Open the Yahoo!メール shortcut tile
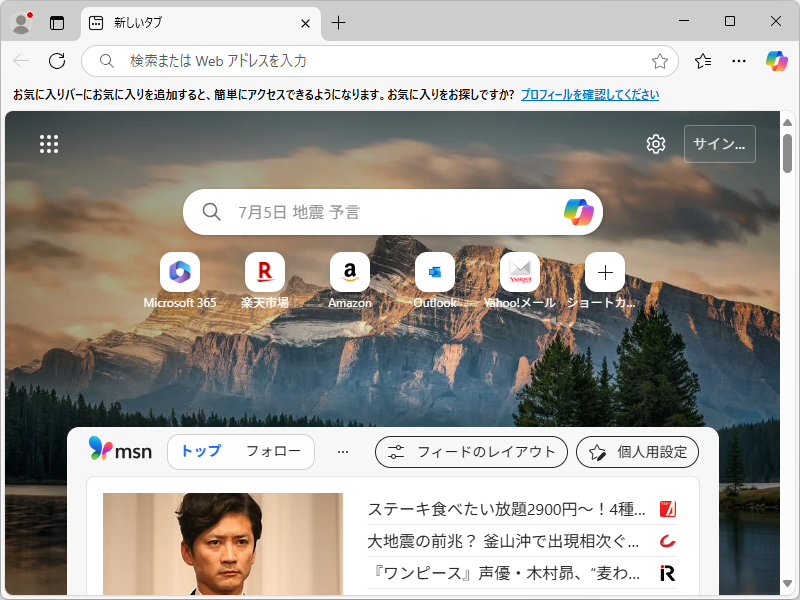This screenshot has height=600, width=800. 519,271
